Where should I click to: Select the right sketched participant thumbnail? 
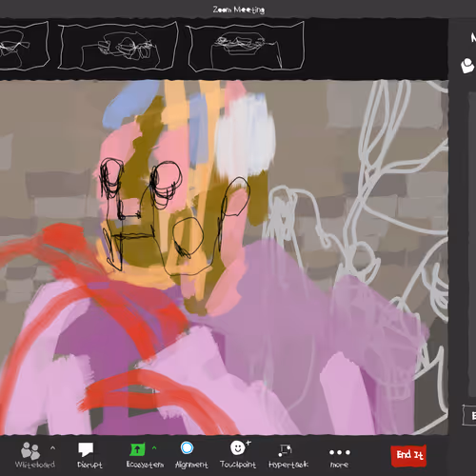pos(247,47)
